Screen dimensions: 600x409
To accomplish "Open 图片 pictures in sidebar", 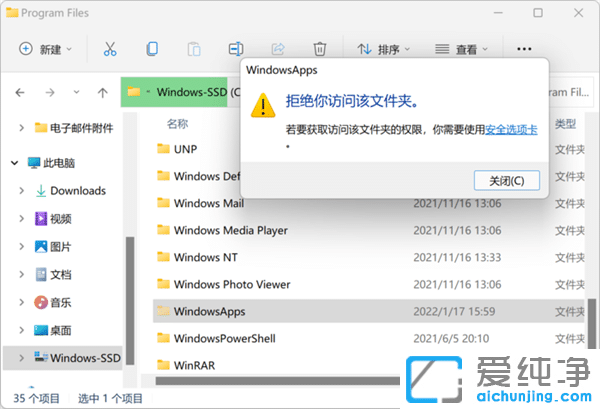I will click(x=53, y=246).
